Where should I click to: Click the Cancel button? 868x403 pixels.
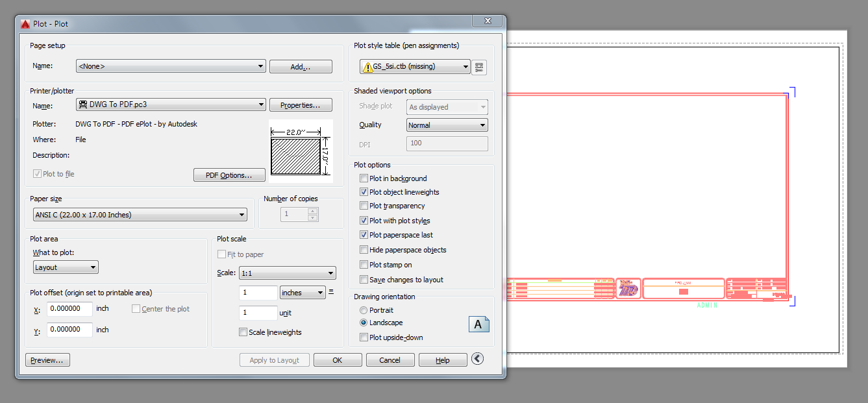point(390,360)
